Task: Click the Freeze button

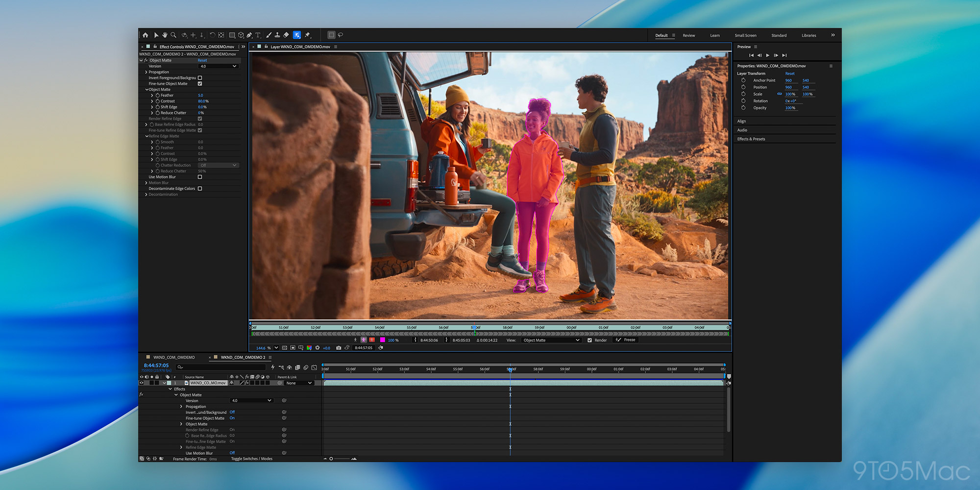Action: click(626, 340)
